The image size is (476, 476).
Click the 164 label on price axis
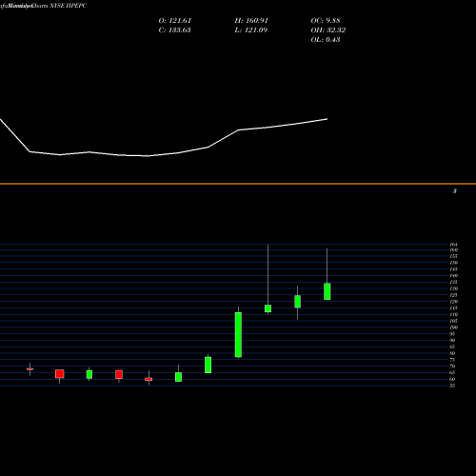453,245
